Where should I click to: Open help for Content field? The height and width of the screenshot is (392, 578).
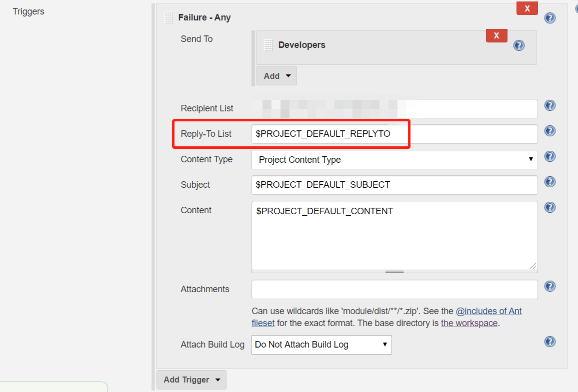pyautogui.click(x=549, y=207)
